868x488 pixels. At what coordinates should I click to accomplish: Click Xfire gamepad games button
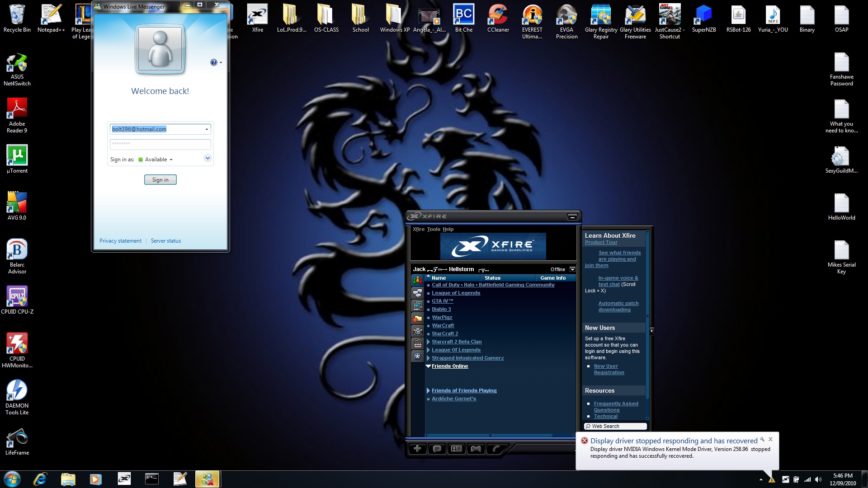(476, 449)
